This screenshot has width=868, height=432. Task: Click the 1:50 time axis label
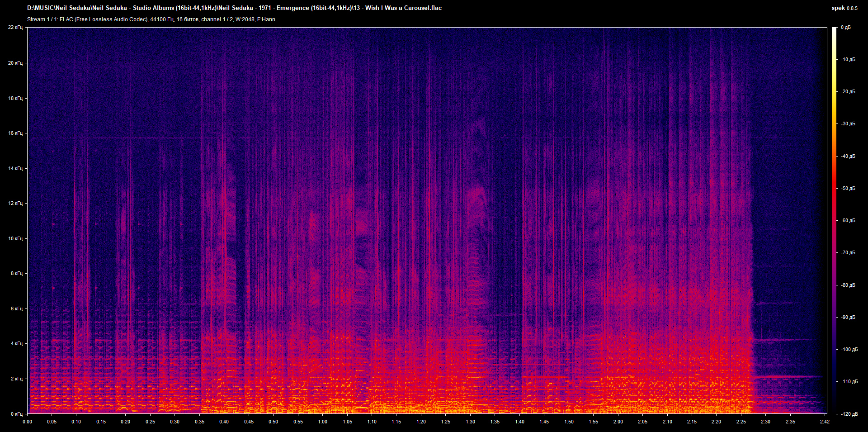(x=569, y=422)
